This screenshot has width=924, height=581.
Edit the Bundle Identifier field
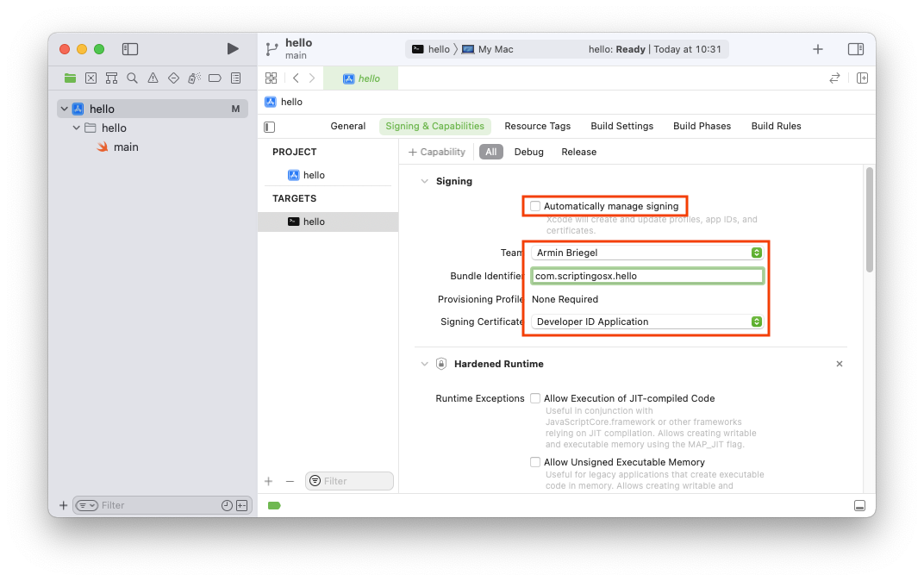(647, 276)
